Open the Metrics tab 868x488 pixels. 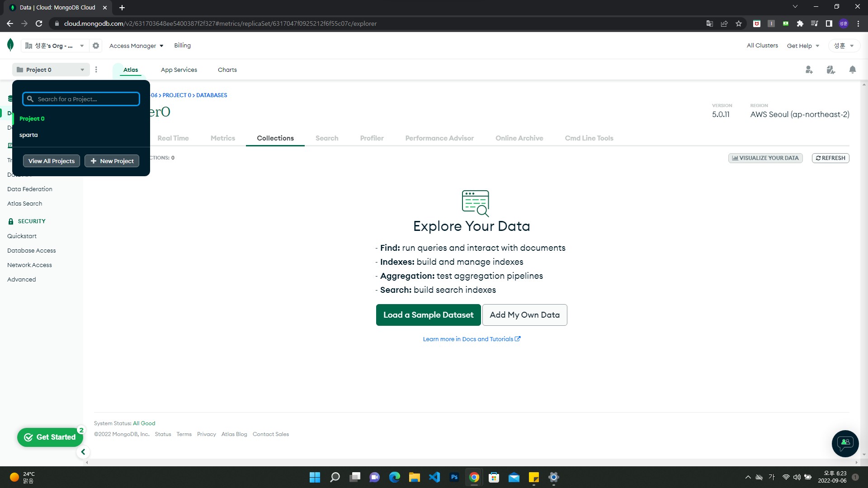(223, 138)
